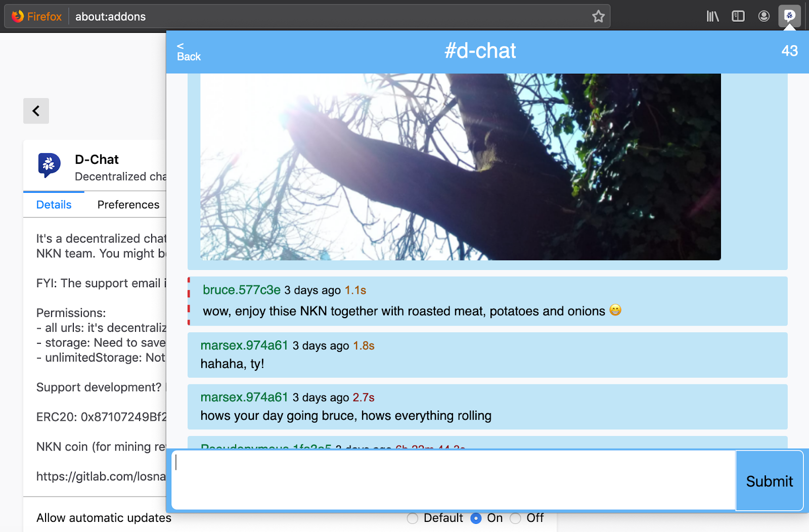Click the roasted meat message text
Image resolution: width=809 pixels, height=532 pixels.
coord(404,311)
